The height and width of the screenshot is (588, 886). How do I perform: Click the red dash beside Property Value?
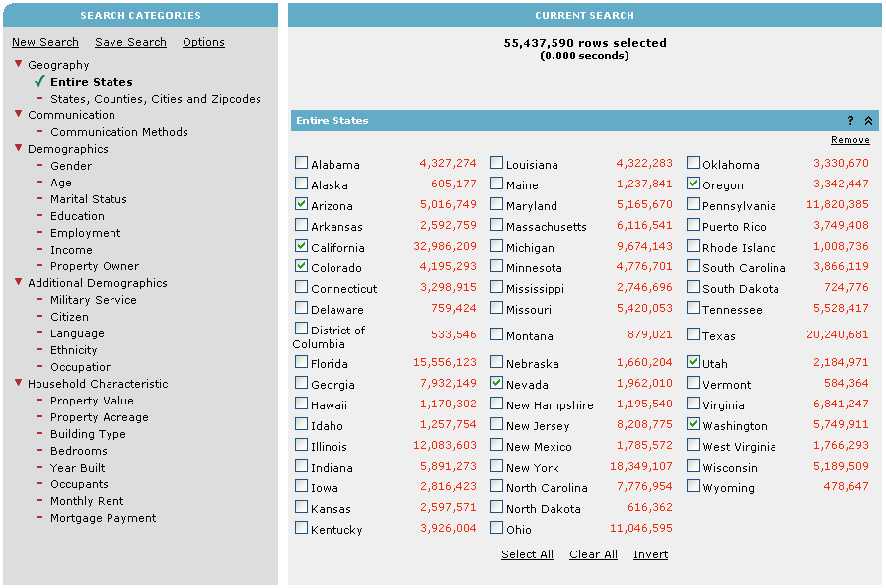[39, 401]
